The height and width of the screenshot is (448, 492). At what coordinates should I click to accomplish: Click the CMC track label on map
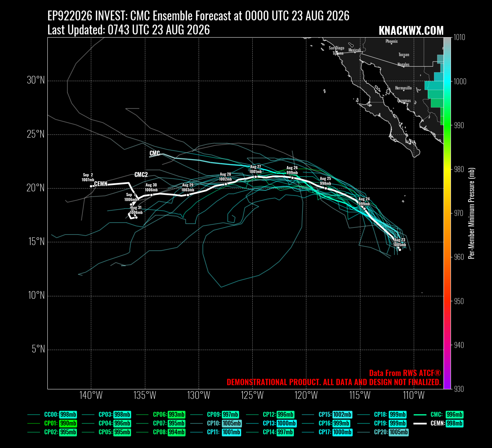tap(155, 153)
